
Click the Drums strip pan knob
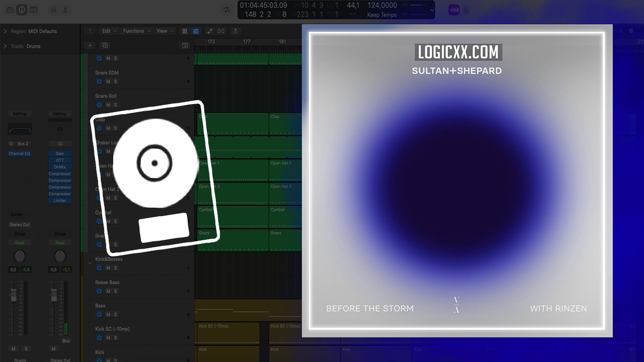(20, 256)
